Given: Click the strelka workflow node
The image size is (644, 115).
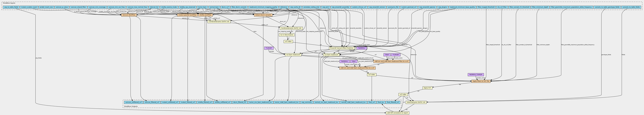Looking at the screenshot, I should click(x=206, y=15).
